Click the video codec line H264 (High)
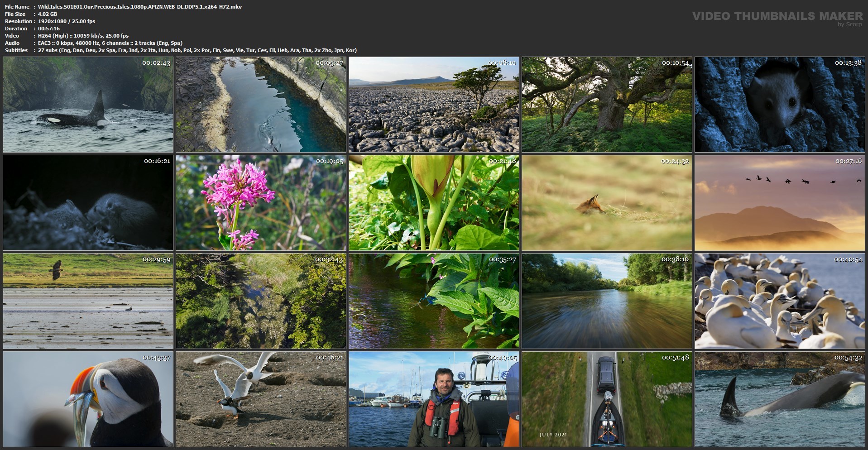 tap(83, 36)
